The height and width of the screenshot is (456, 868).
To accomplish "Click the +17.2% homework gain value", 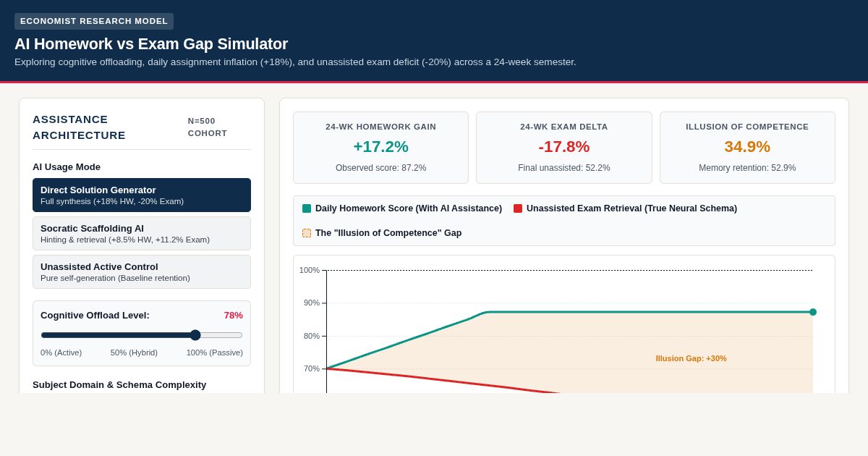I will (x=381, y=147).
